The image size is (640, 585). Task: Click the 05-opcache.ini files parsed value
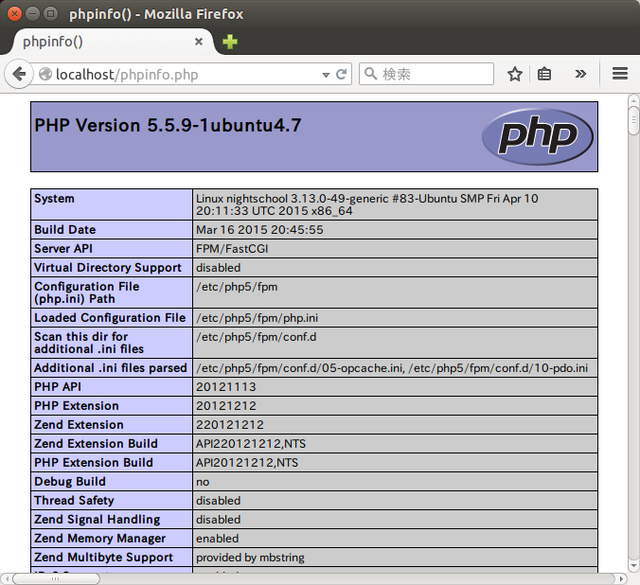click(392, 368)
